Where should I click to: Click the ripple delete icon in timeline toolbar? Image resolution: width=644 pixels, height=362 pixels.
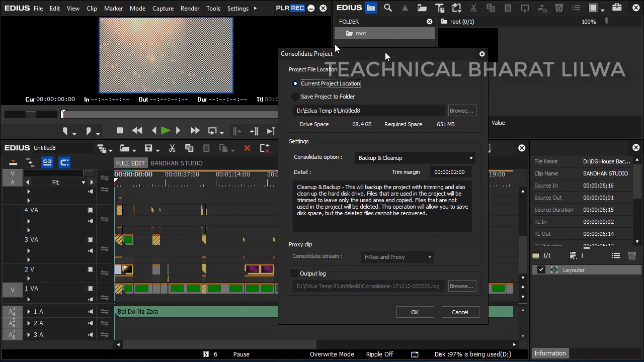pyautogui.click(x=264, y=148)
